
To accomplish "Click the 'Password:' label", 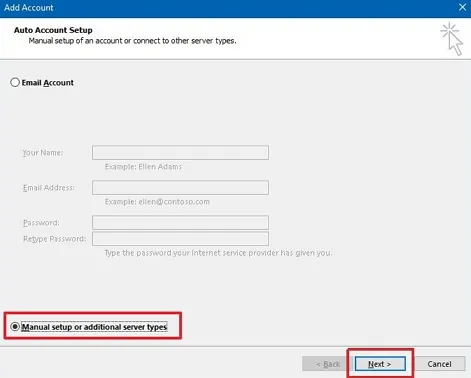I will coord(41,223).
